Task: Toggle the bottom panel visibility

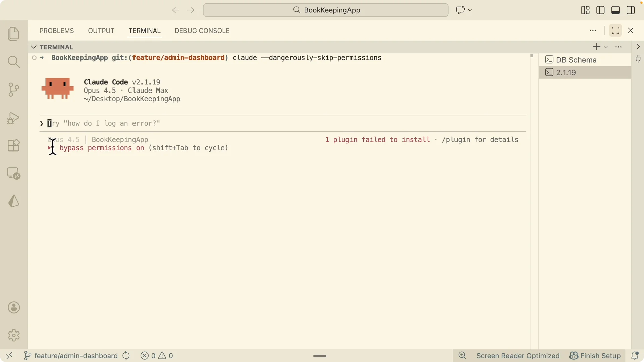Action: point(615,10)
